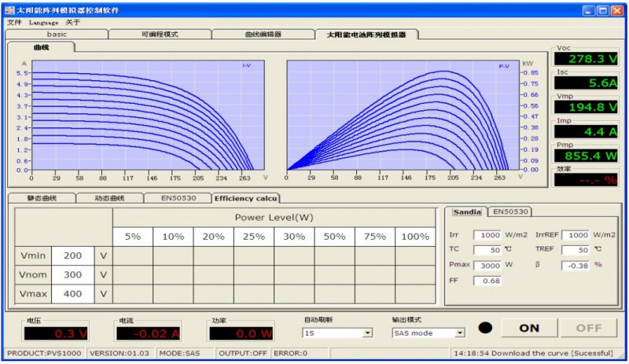Click the Voc 278.3 V display
The height and width of the screenshot is (364, 629).
pyautogui.click(x=586, y=59)
